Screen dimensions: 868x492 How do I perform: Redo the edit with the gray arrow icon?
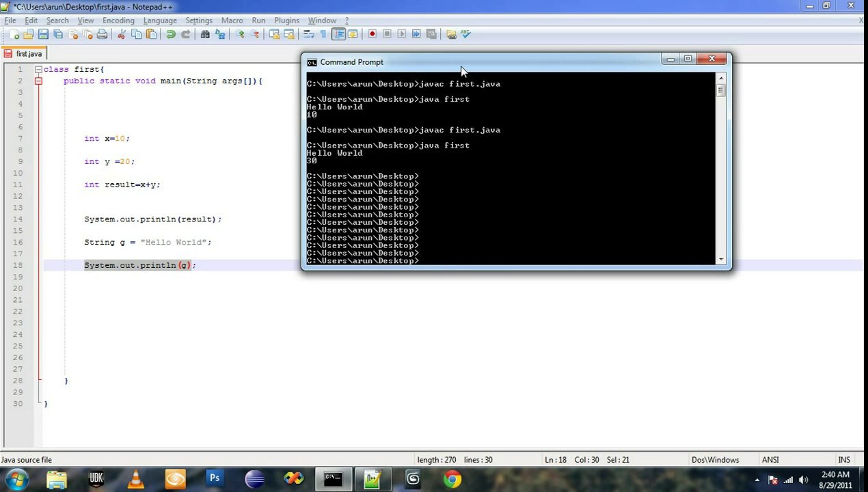coord(185,34)
